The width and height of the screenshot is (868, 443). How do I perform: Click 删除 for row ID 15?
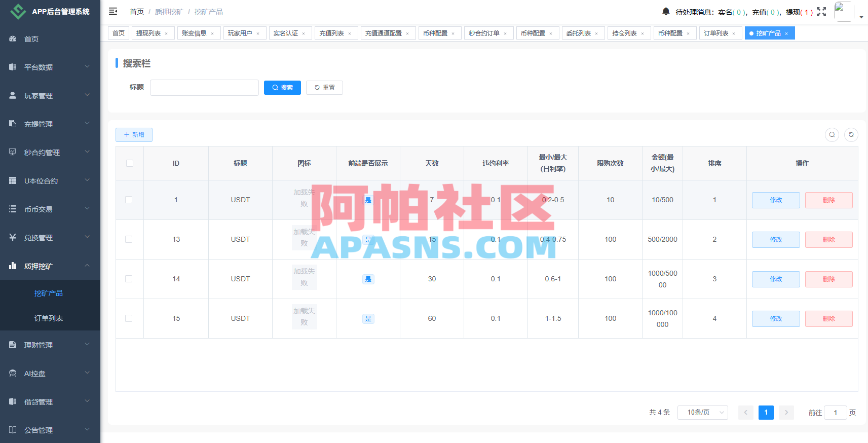click(x=829, y=319)
